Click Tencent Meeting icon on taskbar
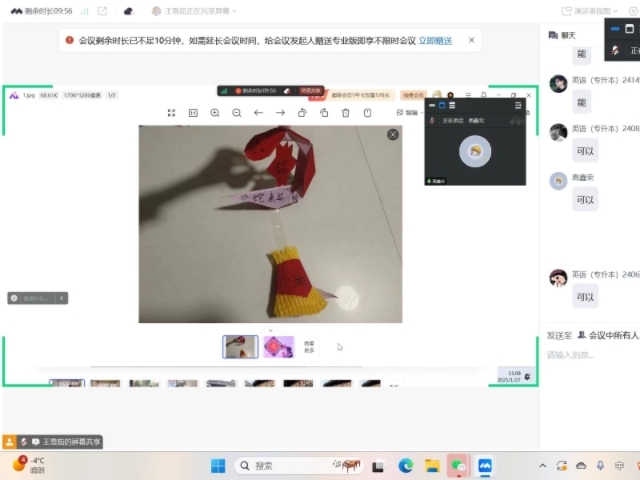 click(x=485, y=466)
